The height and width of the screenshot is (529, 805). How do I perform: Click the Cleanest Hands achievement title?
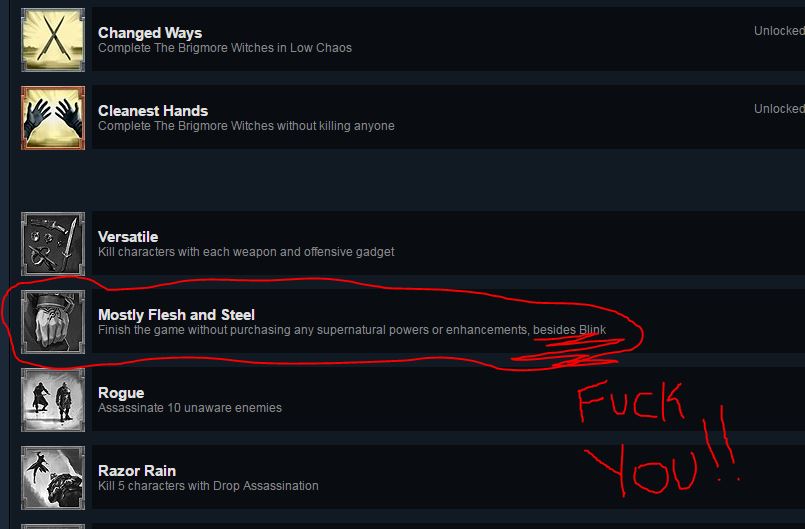coord(153,111)
